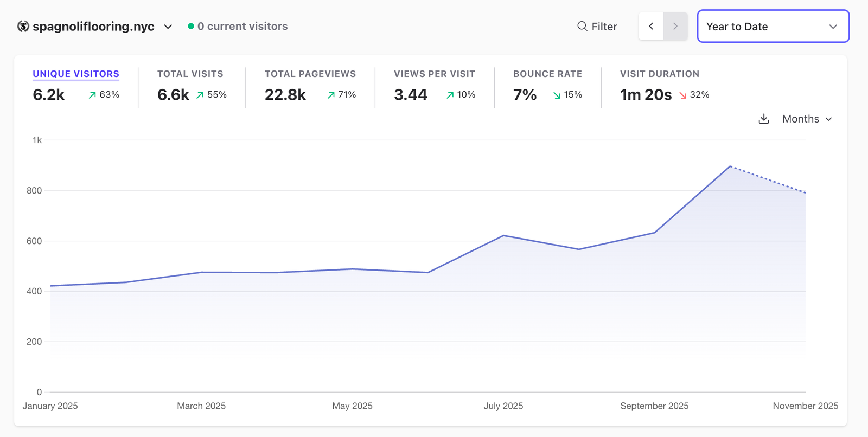Screen dimensions: 868x437
Task: Switch to the Total Visits metric
Action: [190, 74]
